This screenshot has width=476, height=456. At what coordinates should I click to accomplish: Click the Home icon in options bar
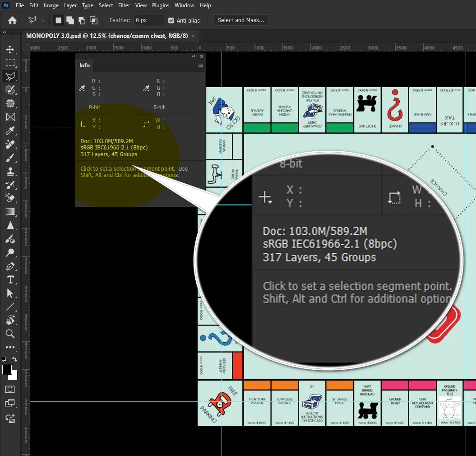click(x=13, y=20)
